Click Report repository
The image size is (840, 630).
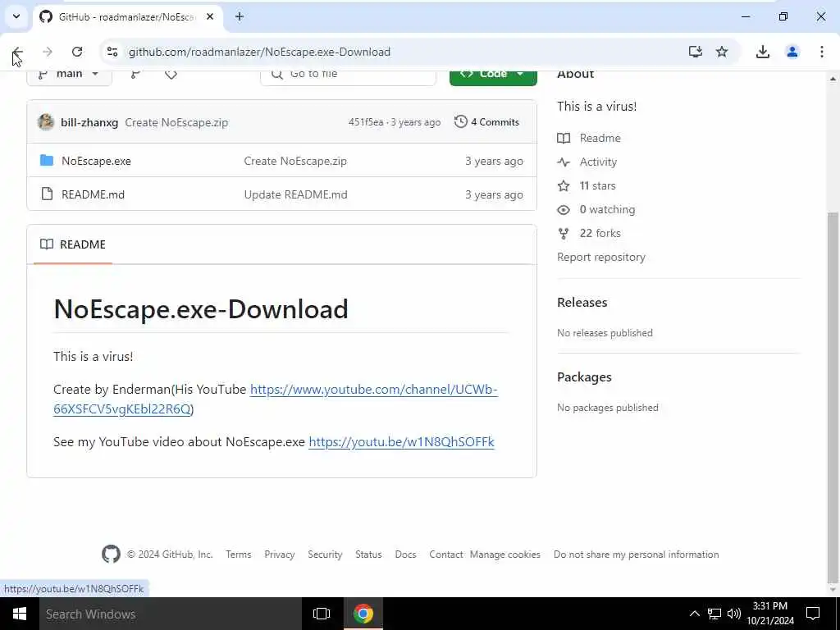pos(601,257)
